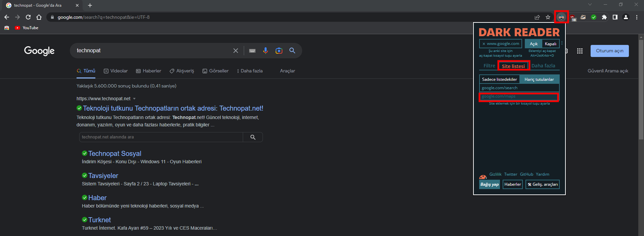
Task: Open Geliş. araçları developer tools
Action: pyautogui.click(x=543, y=184)
